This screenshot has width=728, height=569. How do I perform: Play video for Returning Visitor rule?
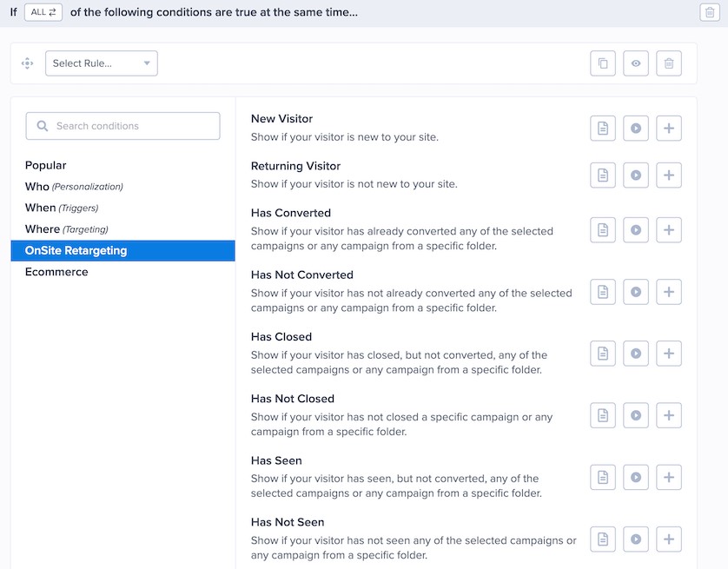pyautogui.click(x=636, y=175)
